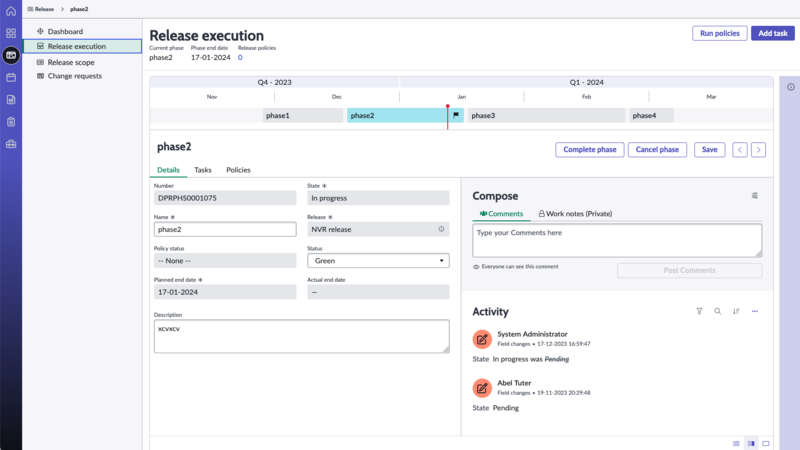The width and height of the screenshot is (800, 450).
Task: Filter the Activity stream
Action: [x=699, y=311]
